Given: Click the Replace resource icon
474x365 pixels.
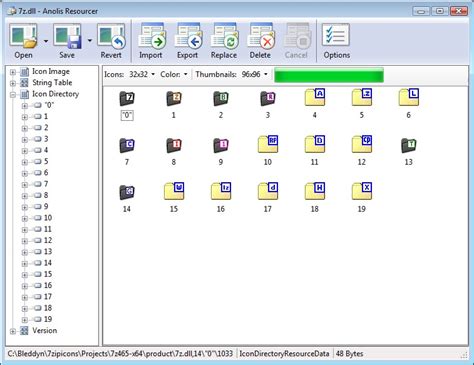Looking at the screenshot, I should tap(224, 36).
